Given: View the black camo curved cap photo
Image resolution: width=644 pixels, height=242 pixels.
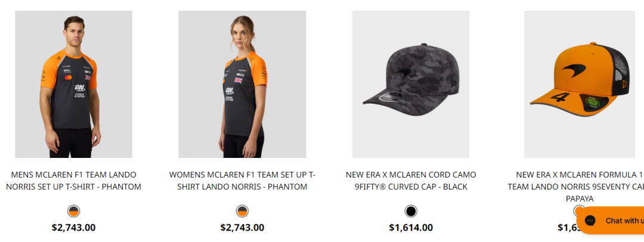Looking at the screenshot, I should point(411,84).
